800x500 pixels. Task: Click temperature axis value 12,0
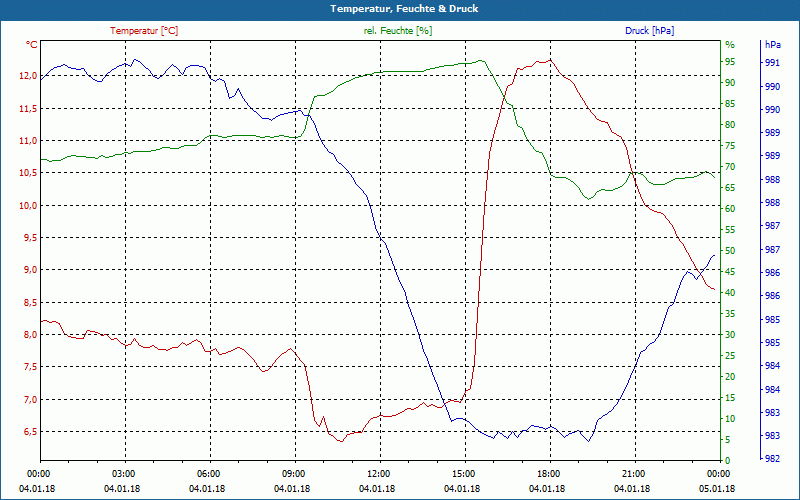28,76
